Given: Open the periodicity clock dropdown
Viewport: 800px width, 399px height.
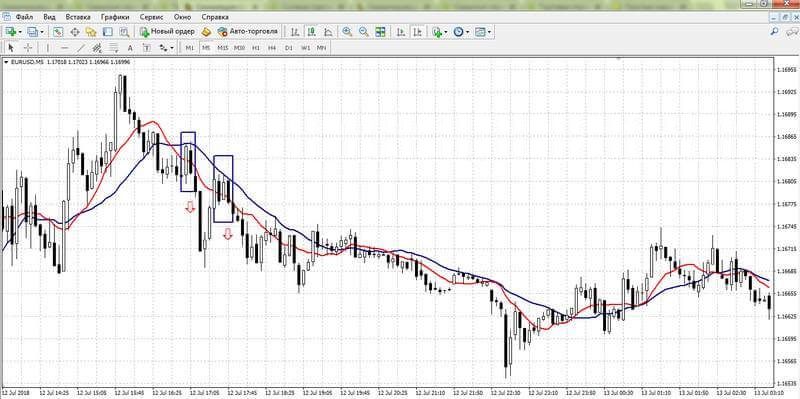Looking at the screenshot, I should point(461,32).
